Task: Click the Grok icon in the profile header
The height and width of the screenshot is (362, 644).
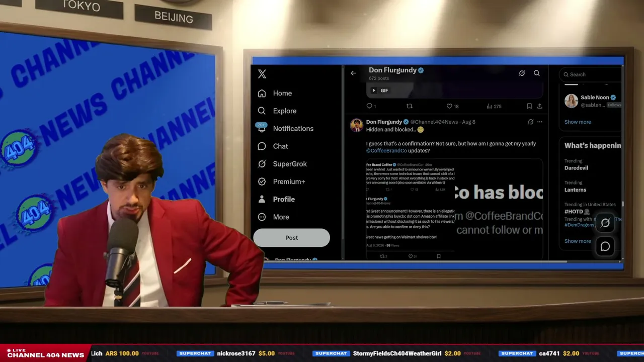Action: point(522,73)
